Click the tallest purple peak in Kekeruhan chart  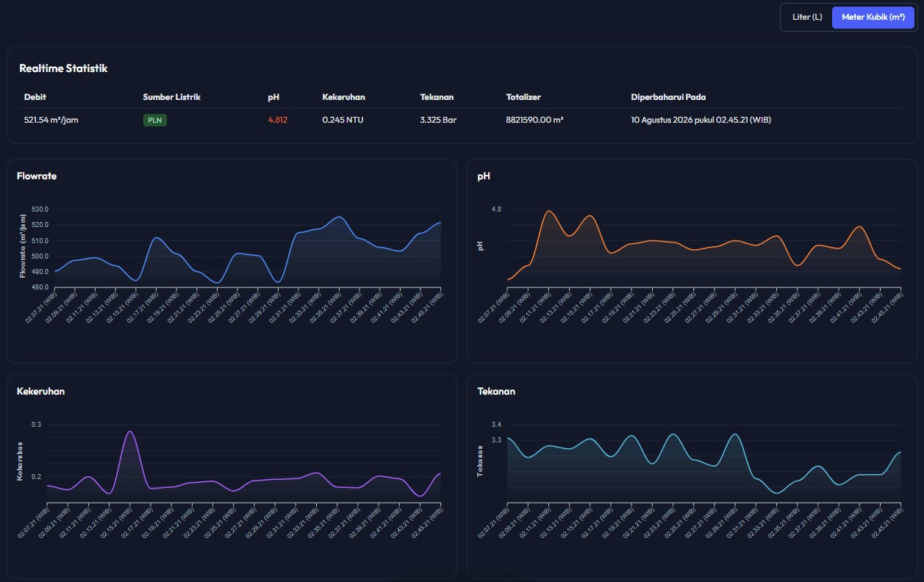click(129, 431)
